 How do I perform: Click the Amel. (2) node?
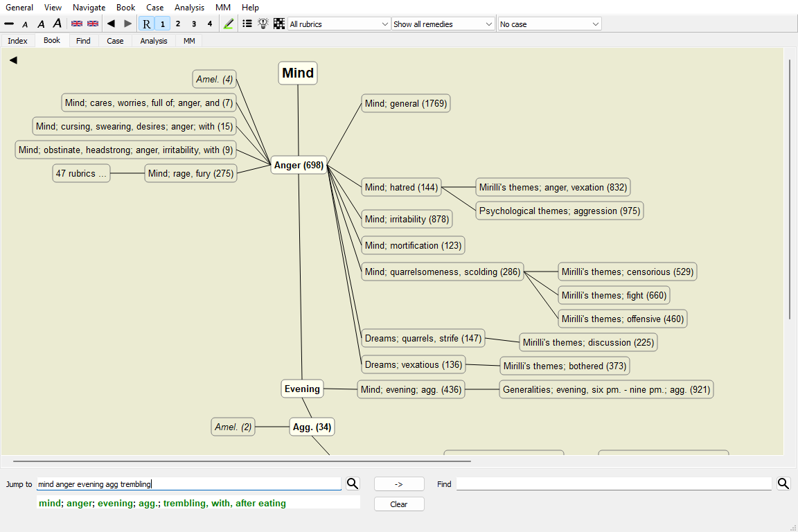click(x=233, y=427)
